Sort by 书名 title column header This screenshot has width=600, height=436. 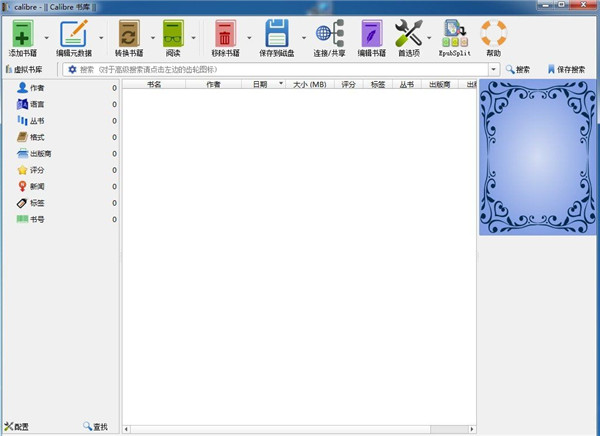[154, 84]
